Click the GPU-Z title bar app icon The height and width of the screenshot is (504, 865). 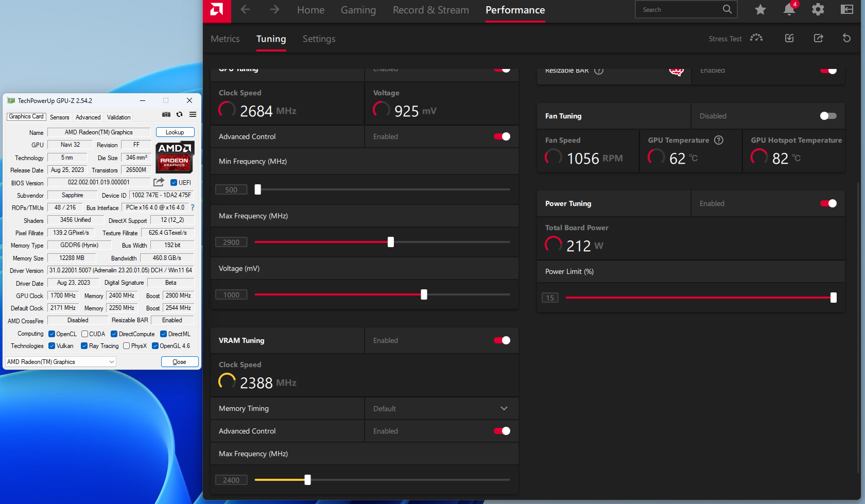point(11,100)
